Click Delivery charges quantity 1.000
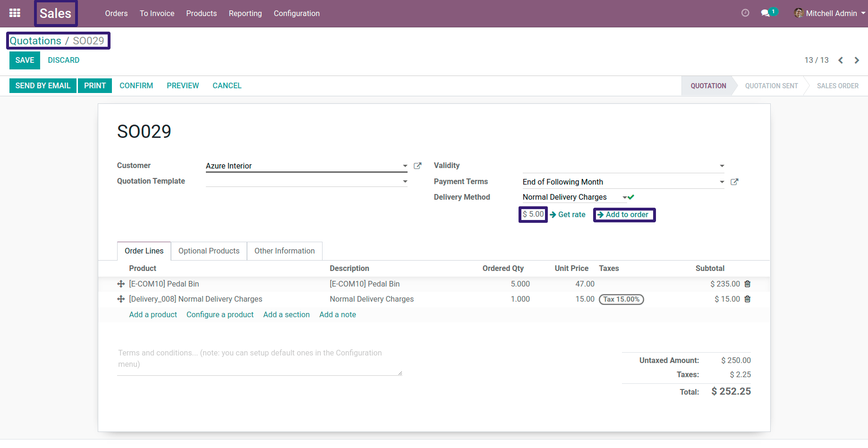Viewport: 868px width, 448px height. coord(520,299)
